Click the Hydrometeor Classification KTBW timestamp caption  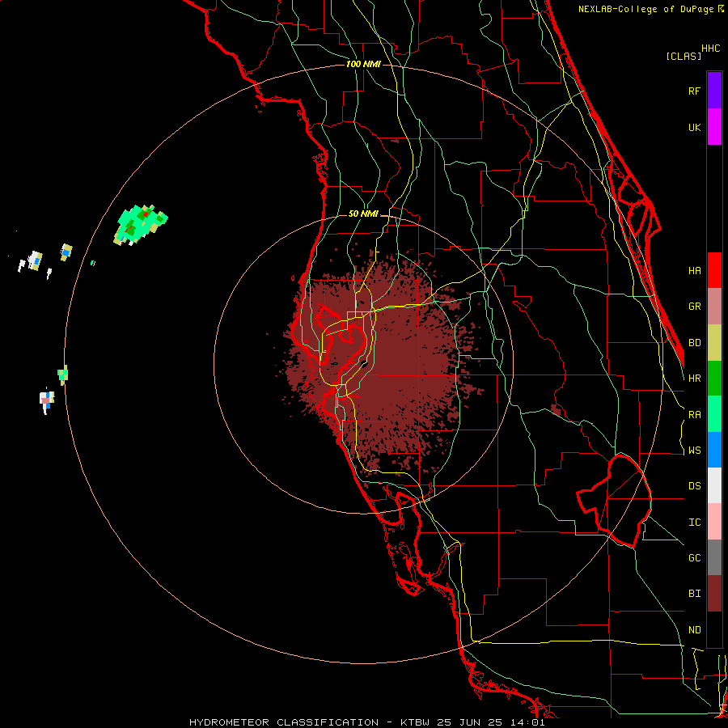(x=366, y=722)
